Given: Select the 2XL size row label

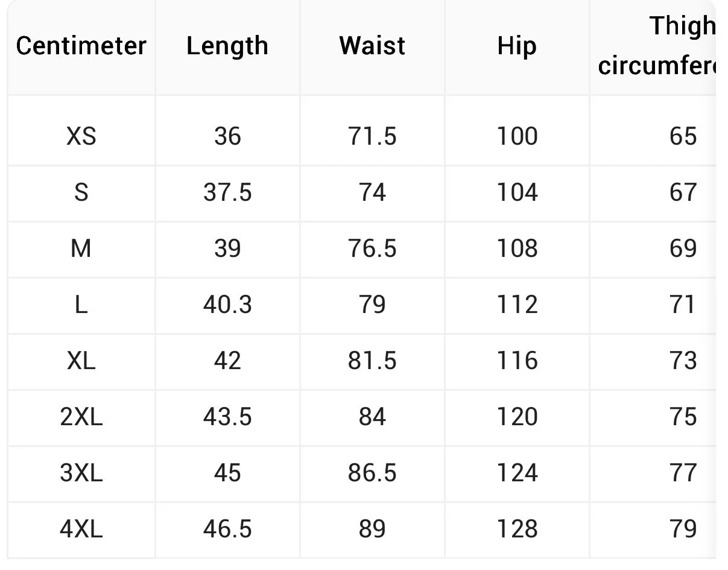Looking at the screenshot, I should (x=81, y=417).
